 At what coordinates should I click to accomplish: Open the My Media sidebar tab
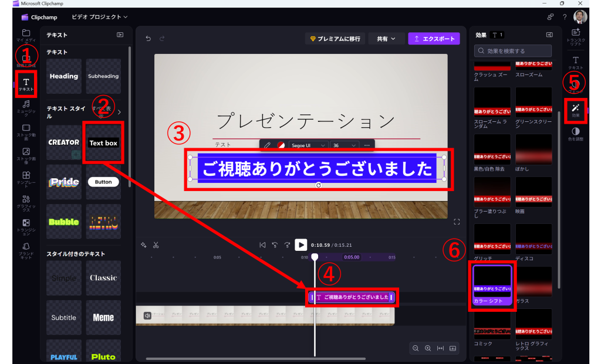coord(26,36)
